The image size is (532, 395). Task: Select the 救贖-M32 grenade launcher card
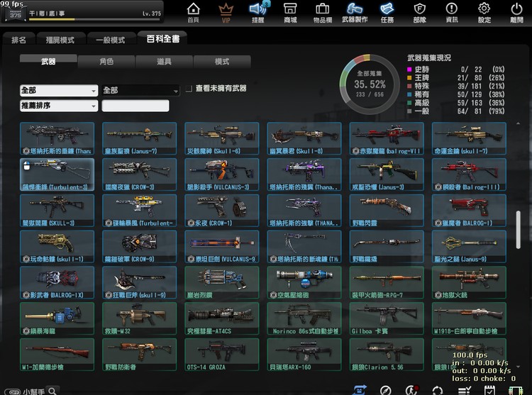[140, 318]
